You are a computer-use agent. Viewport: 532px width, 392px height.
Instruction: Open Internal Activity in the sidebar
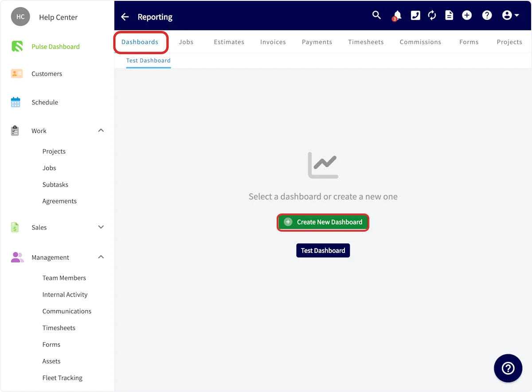(65, 295)
